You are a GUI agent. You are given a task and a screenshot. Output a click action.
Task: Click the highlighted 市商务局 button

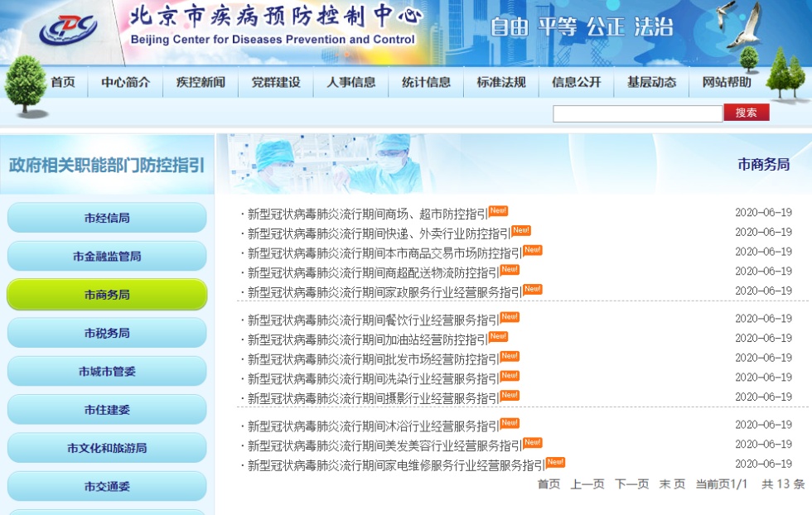pos(107,294)
